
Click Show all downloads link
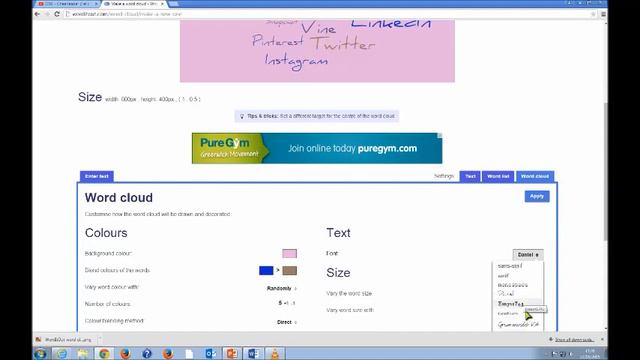click(x=574, y=340)
